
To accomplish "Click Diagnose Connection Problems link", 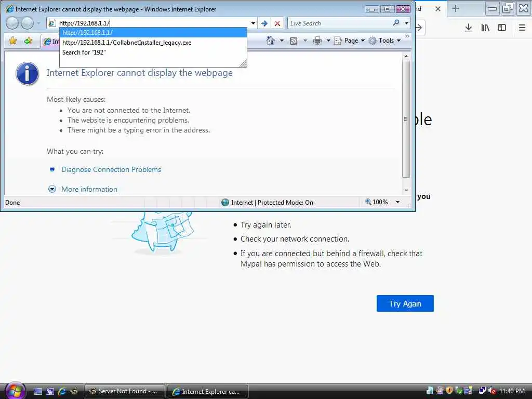I will pyautogui.click(x=111, y=169).
